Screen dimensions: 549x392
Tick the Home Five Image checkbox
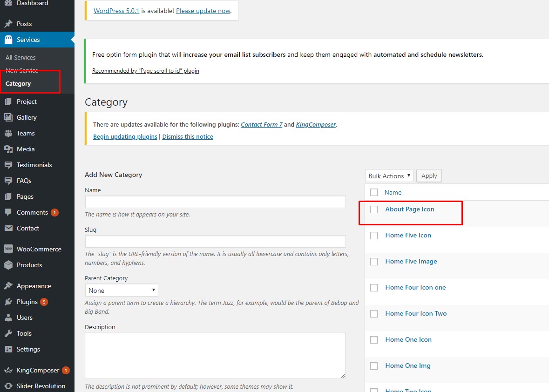point(374,262)
